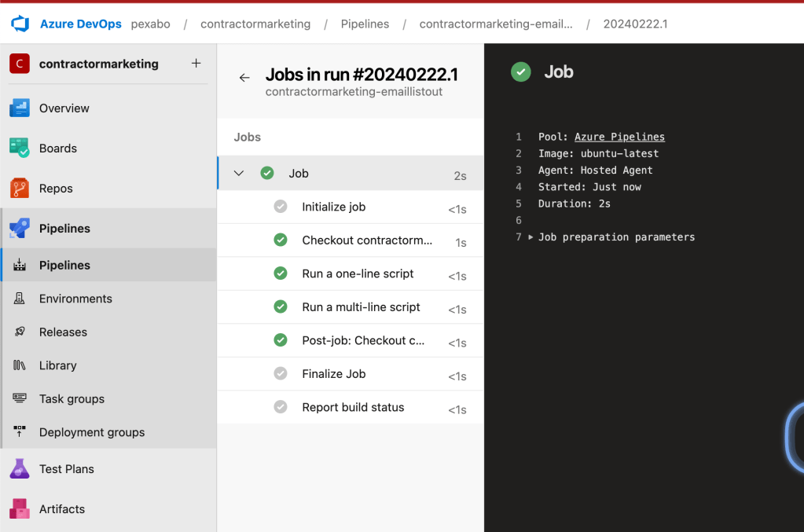Click green check of Post-job step
Screen dimensions: 804x532
pyautogui.click(x=281, y=339)
